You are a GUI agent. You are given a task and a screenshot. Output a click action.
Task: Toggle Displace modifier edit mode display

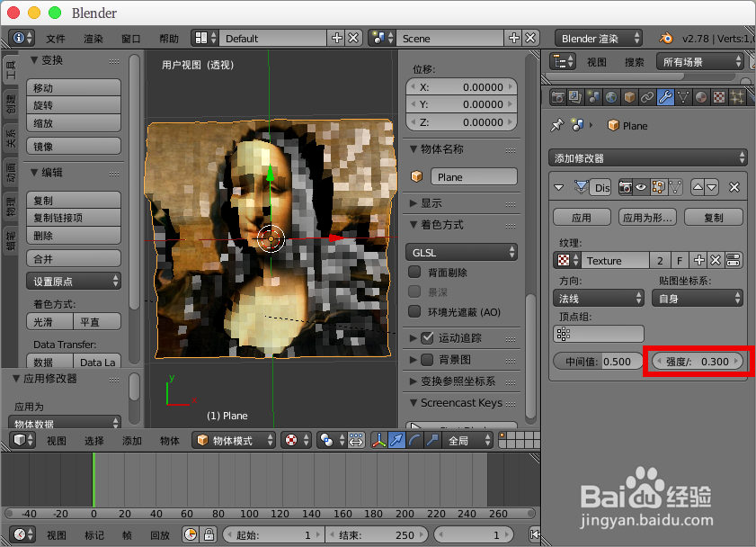click(x=658, y=187)
